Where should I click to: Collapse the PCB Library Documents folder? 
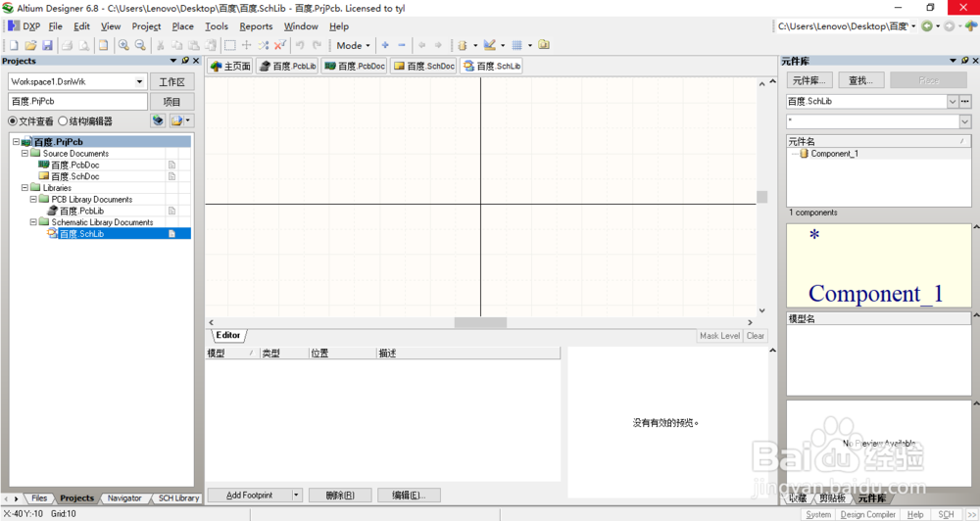pos(33,199)
